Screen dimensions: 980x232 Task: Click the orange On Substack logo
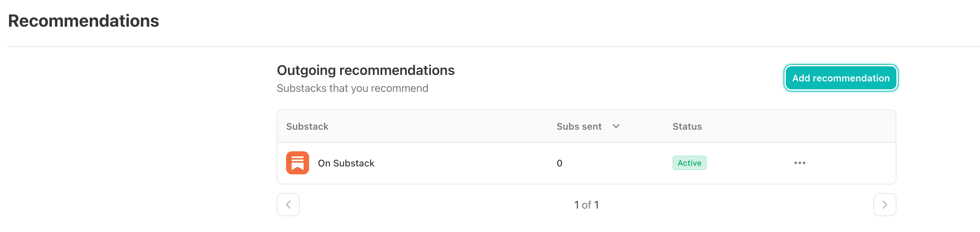pos(297,163)
